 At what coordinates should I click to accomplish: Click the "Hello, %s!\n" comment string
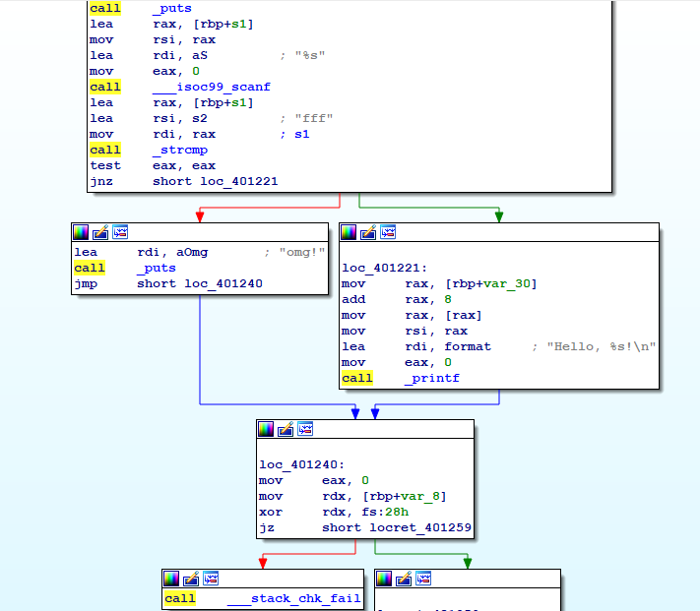pos(601,346)
